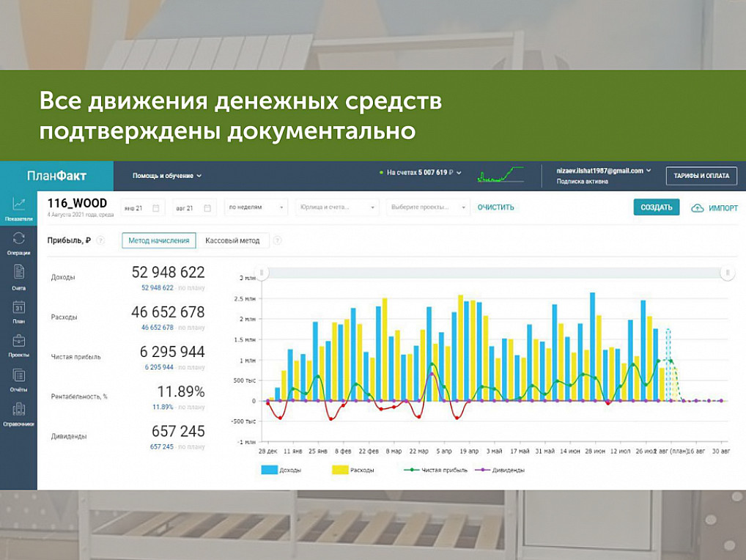
Task: Open the План calendar section
Action: (x=18, y=312)
